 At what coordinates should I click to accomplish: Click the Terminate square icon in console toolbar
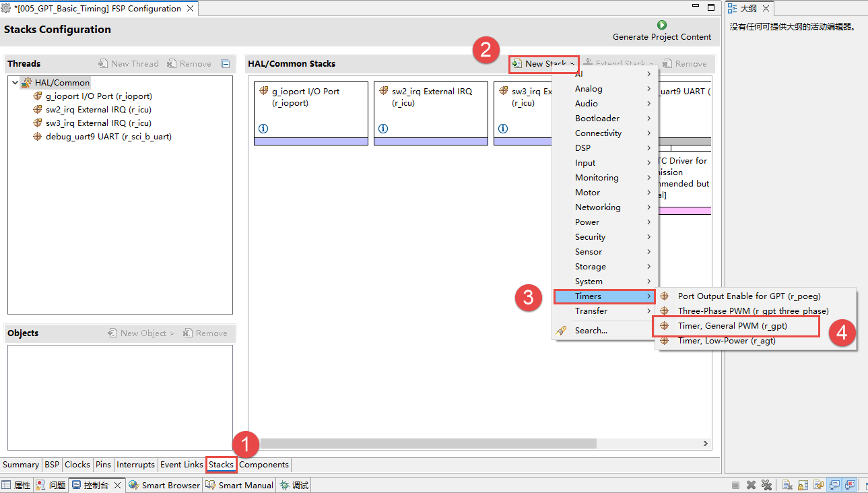pos(736,485)
